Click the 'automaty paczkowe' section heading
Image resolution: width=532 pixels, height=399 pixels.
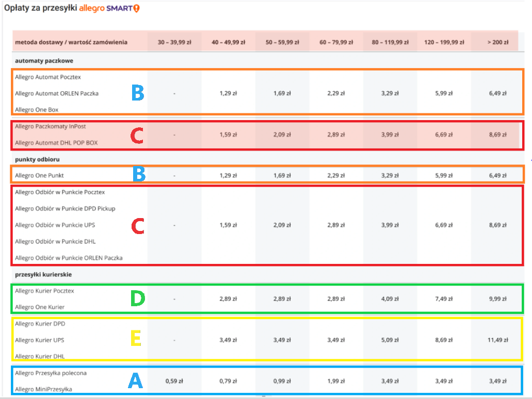(40, 61)
